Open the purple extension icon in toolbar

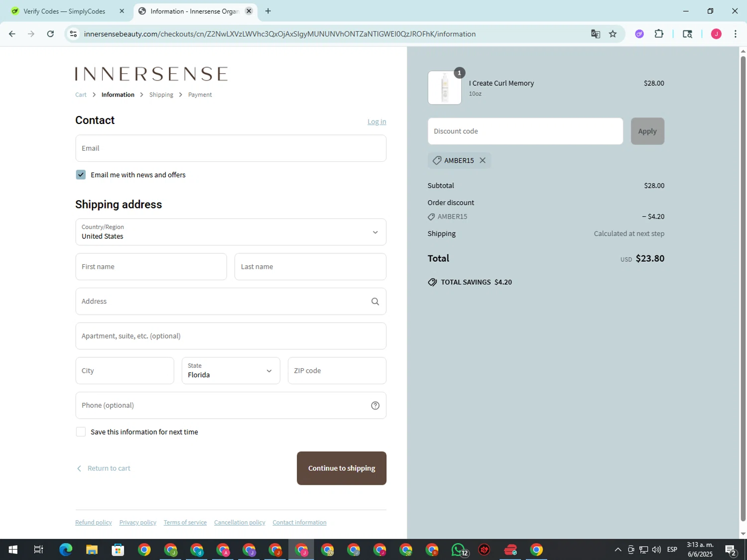pos(639,34)
